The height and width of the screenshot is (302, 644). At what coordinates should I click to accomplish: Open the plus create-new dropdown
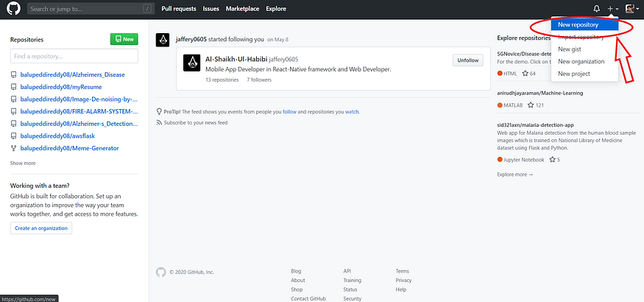tap(613, 9)
